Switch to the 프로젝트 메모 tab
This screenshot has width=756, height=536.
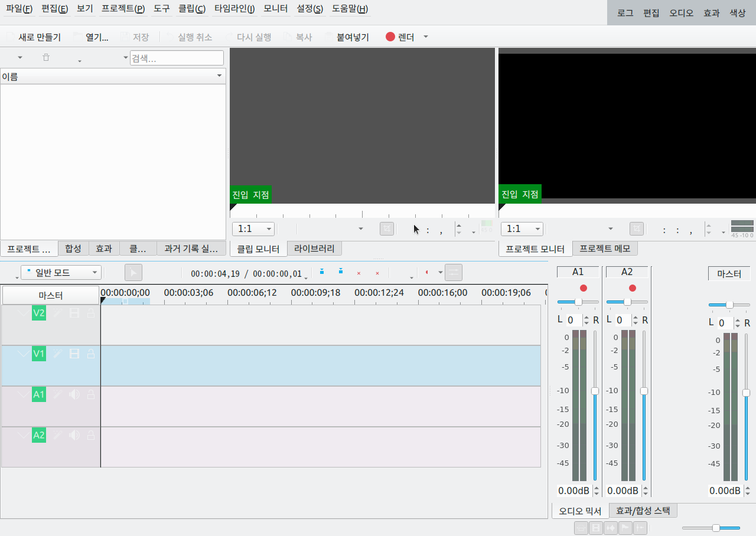(x=605, y=249)
